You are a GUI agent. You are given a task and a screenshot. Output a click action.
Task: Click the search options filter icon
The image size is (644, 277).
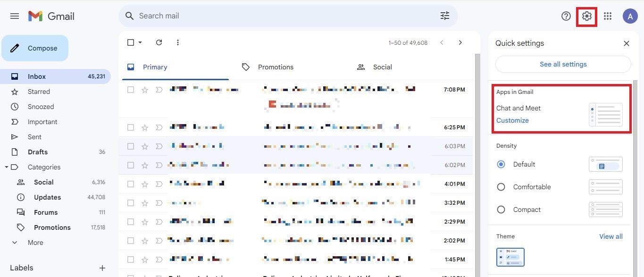[444, 16]
